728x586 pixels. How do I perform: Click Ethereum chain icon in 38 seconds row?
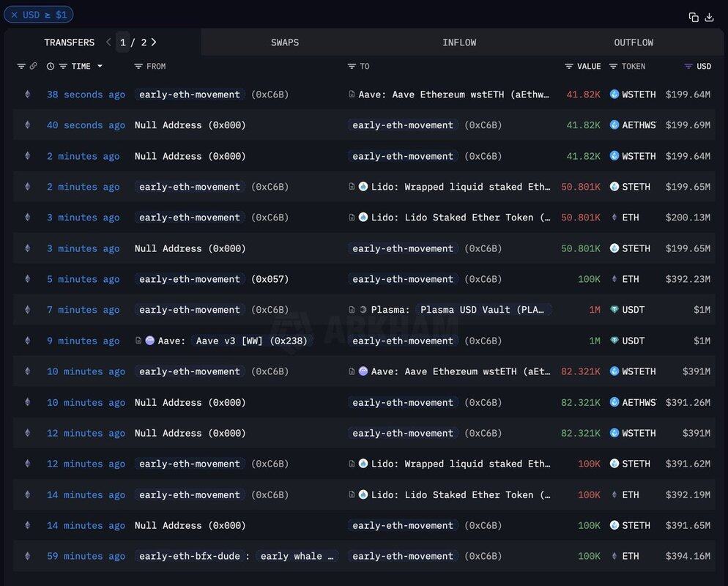(27, 94)
